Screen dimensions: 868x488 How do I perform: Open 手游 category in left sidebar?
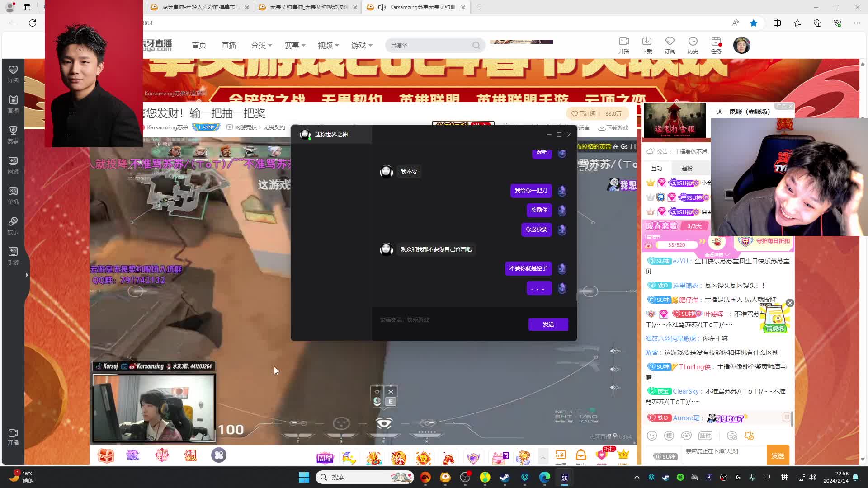pyautogui.click(x=13, y=255)
